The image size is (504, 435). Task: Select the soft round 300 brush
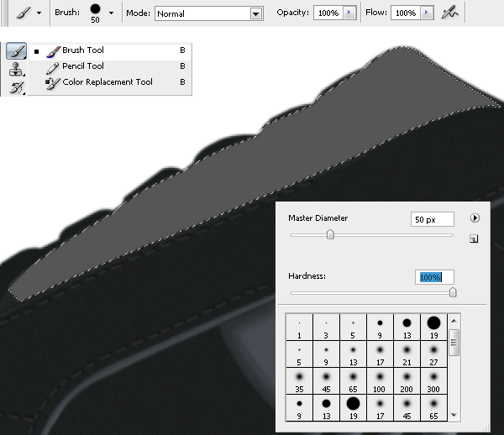pyautogui.click(x=433, y=381)
